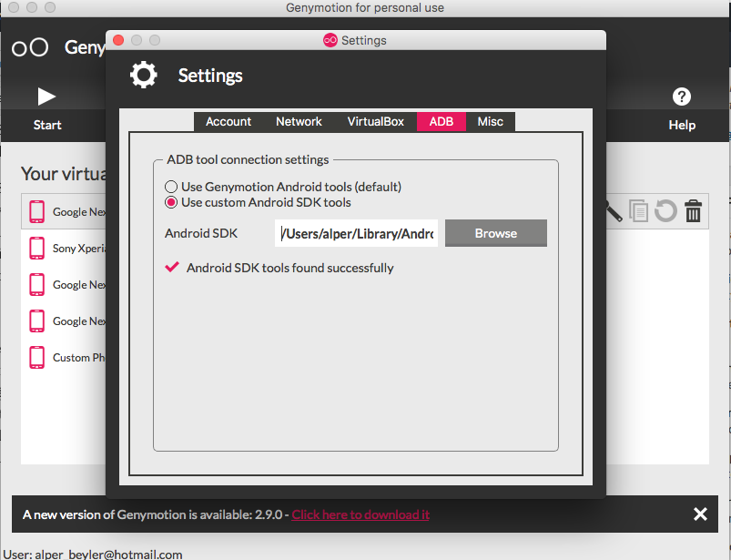The height and width of the screenshot is (560, 731).
Task: Dismiss the new version notification banner
Action: (x=700, y=514)
